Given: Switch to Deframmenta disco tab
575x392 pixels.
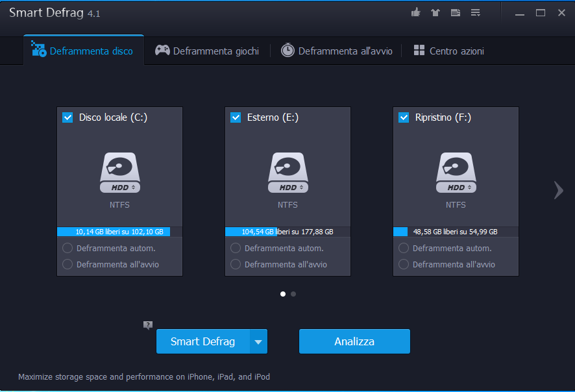Looking at the screenshot, I should pyautogui.click(x=84, y=50).
